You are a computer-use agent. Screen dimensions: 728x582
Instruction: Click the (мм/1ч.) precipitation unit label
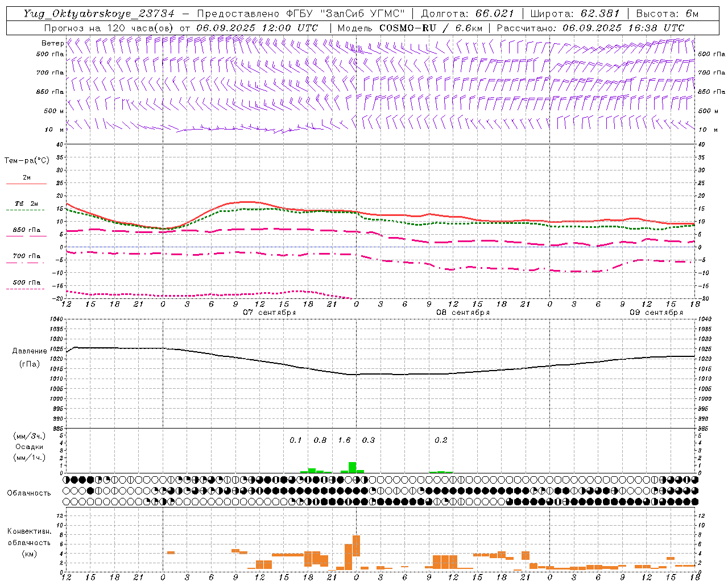pyautogui.click(x=30, y=458)
